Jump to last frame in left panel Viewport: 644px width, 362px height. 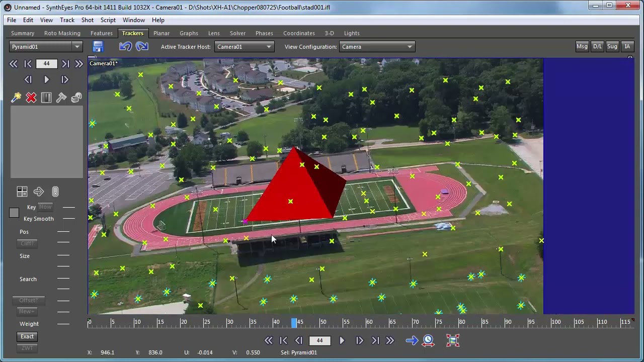coord(65,64)
